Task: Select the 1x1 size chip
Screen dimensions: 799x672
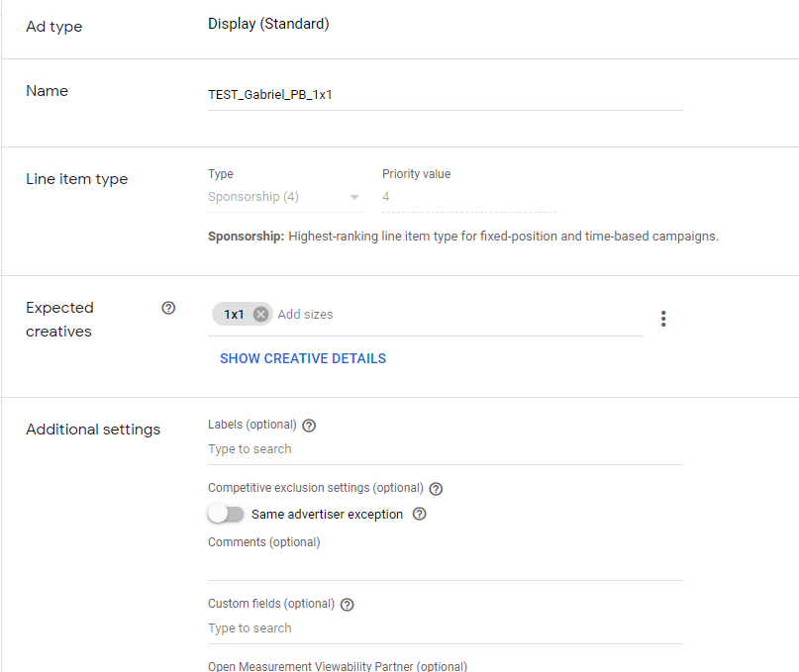Action: [234, 315]
